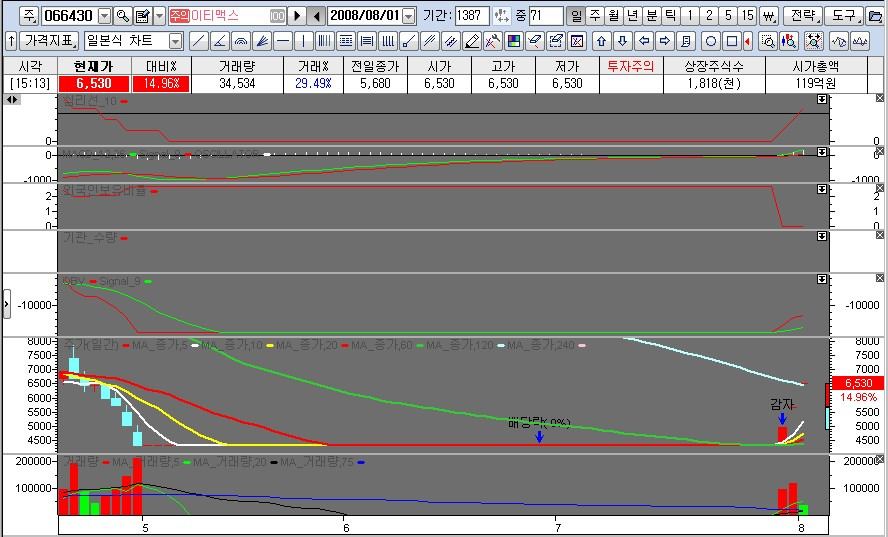
Task: Toggle the ₩ currency button
Action: tap(768, 16)
